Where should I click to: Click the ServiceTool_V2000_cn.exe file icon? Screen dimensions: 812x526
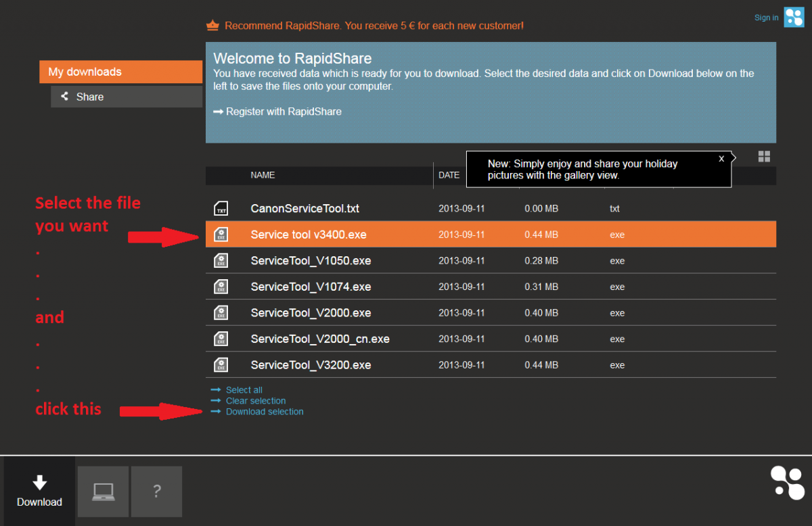pos(221,339)
